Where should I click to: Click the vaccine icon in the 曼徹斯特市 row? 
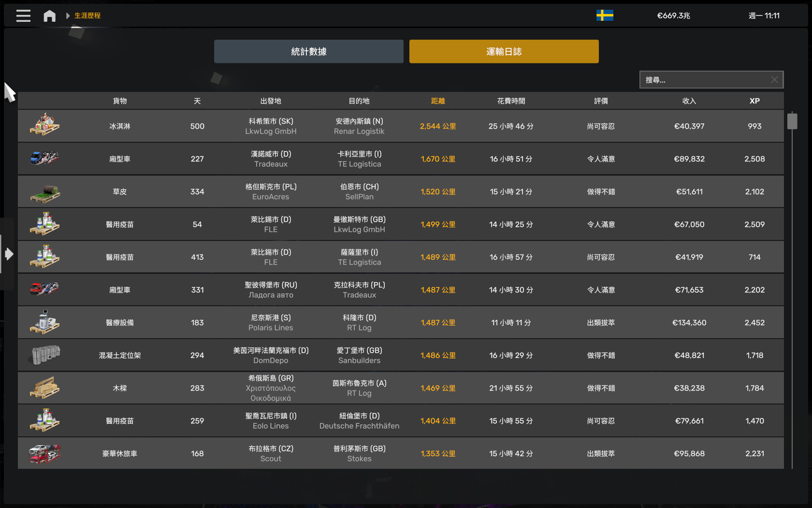coord(44,224)
